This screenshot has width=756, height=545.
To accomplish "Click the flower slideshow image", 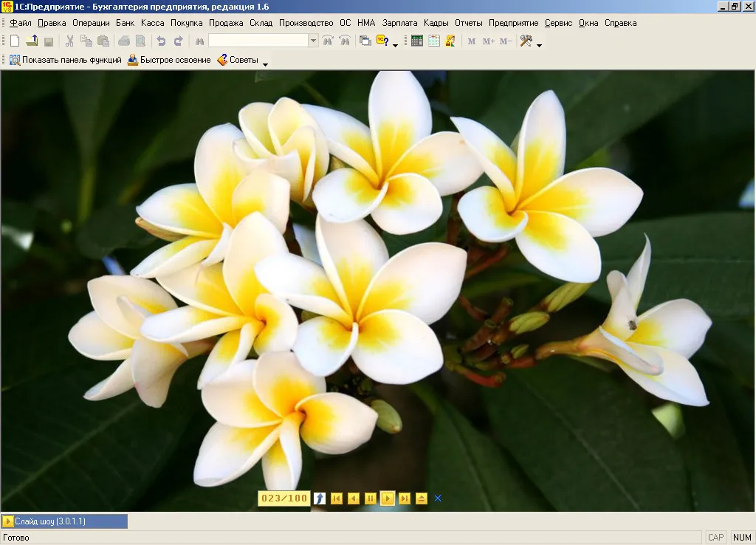I will (x=377, y=291).
